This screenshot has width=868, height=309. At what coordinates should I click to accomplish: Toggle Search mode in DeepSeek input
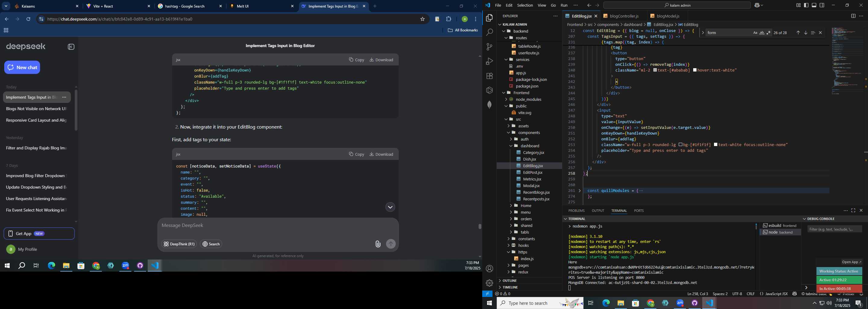[x=211, y=244]
